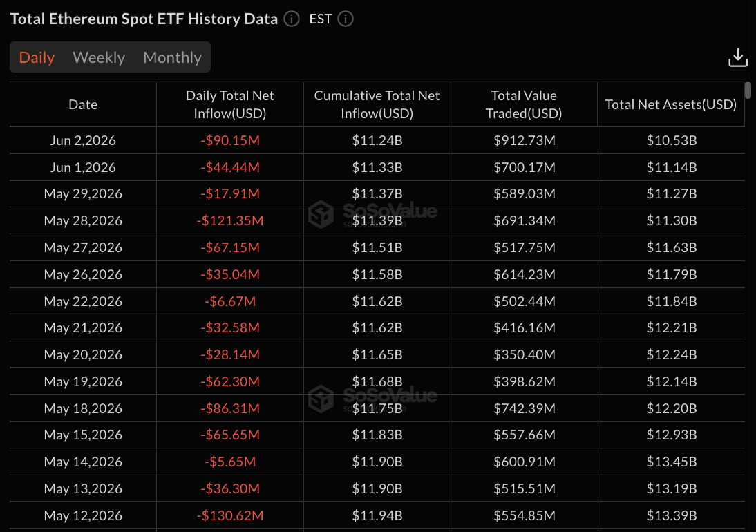This screenshot has height=532, width=756.
Task: Click the -$130.62M daily inflow value
Action: [230, 515]
